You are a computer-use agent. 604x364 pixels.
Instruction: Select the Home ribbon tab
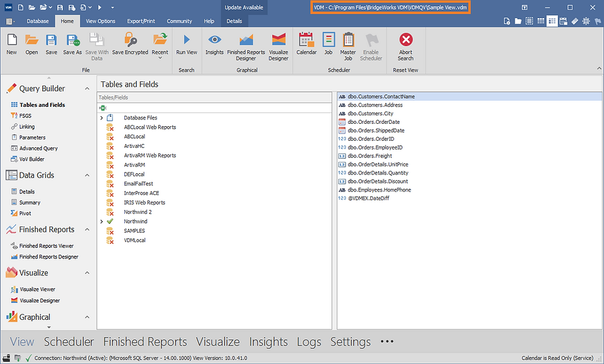tap(67, 21)
